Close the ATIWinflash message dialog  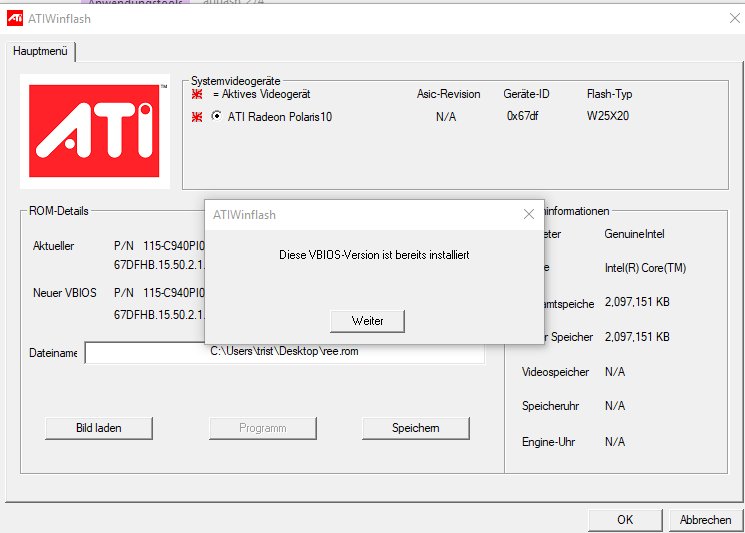pyautogui.click(x=529, y=215)
